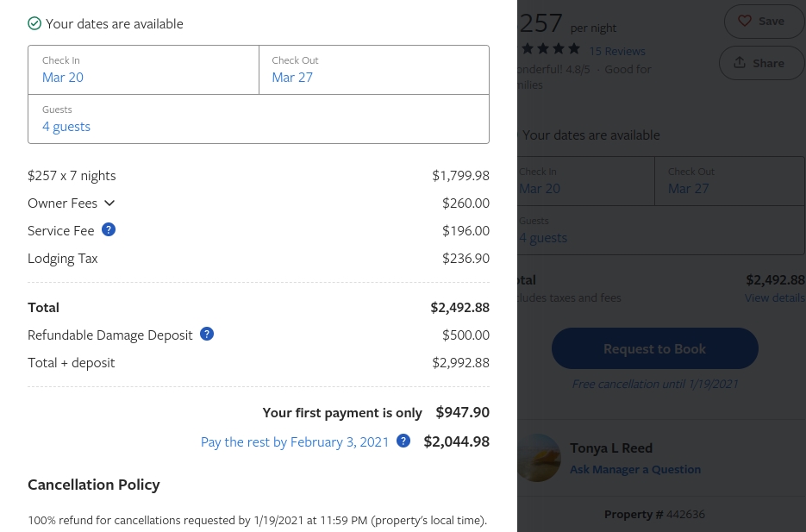Click the Service Fee help icon
This screenshot has height=532, width=806.
coord(109,229)
